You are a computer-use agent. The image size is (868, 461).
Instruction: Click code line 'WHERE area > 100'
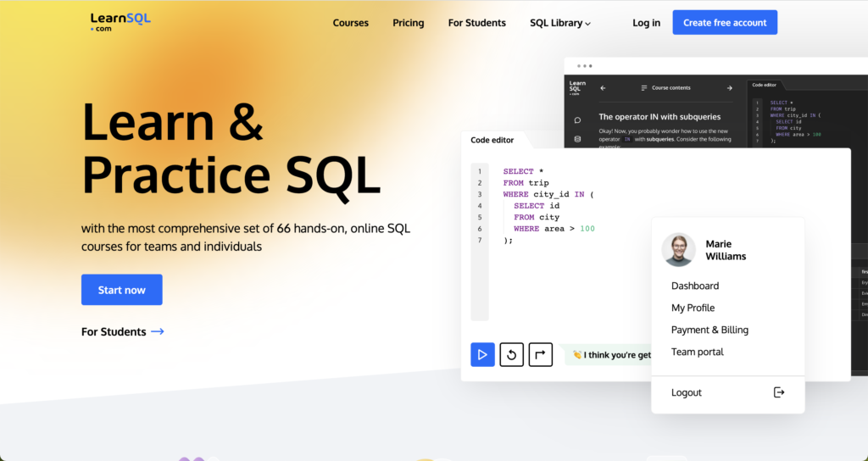pyautogui.click(x=554, y=229)
